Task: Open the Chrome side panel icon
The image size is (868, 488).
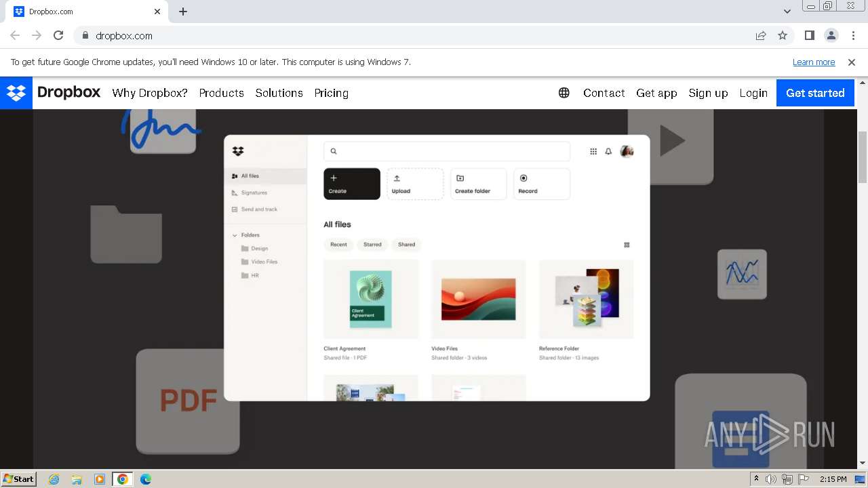Action: (810, 35)
